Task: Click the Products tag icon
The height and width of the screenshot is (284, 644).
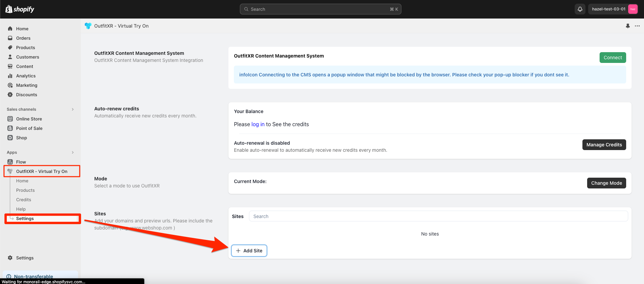Action: pos(10,47)
